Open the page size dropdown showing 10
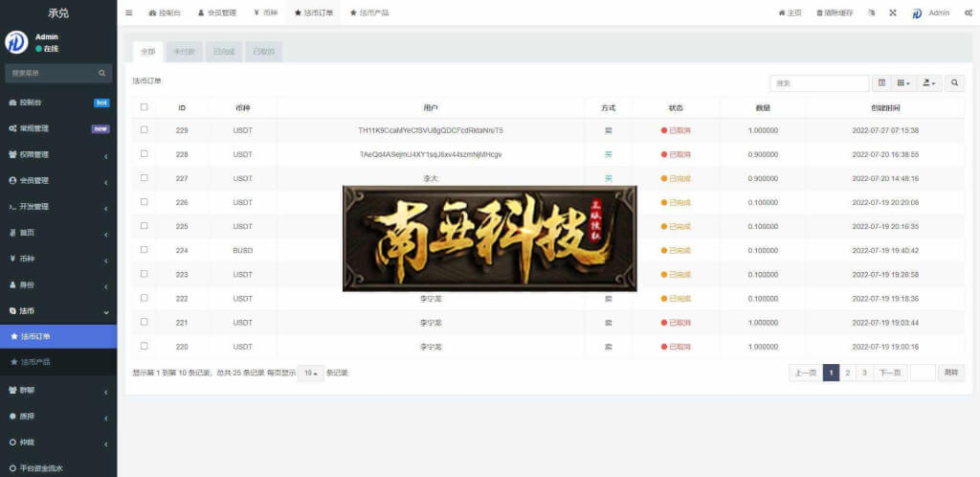This screenshot has height=477, width=980. click(x=311, y=374)
